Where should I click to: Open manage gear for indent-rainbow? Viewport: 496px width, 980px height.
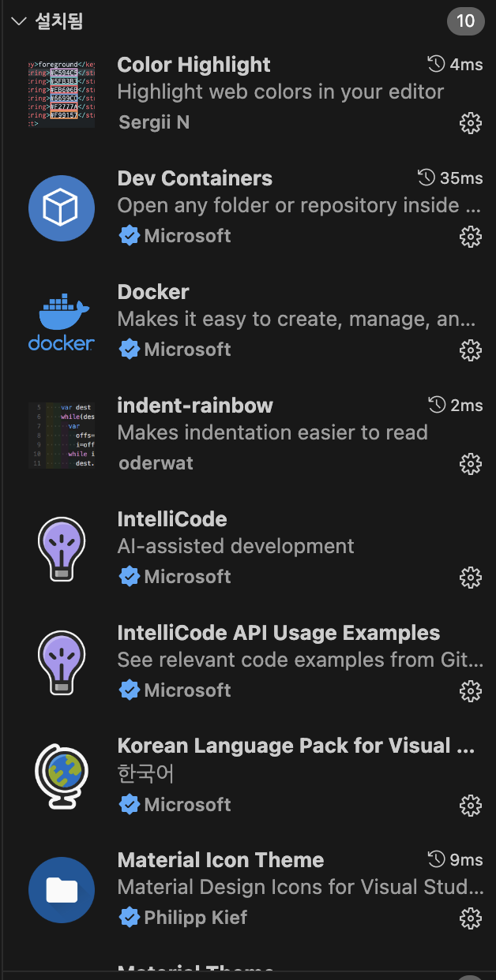pyautogui.click(x=471, y=464)
